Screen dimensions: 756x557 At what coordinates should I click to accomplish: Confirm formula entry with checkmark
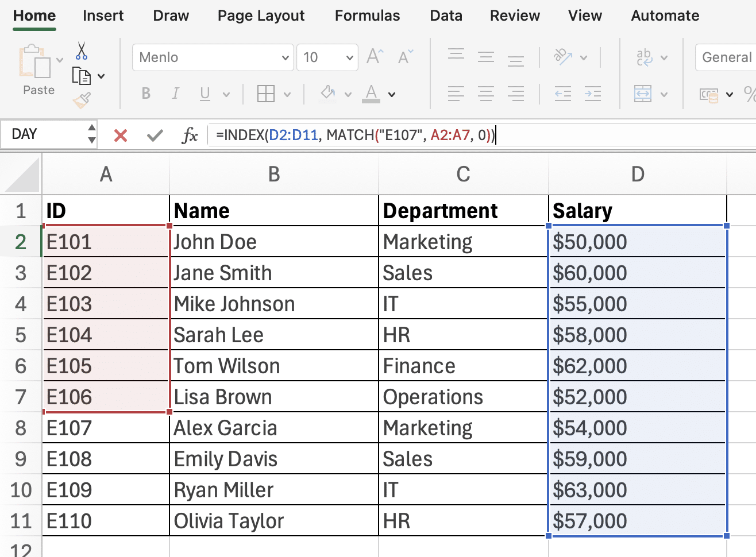(155, 136)
